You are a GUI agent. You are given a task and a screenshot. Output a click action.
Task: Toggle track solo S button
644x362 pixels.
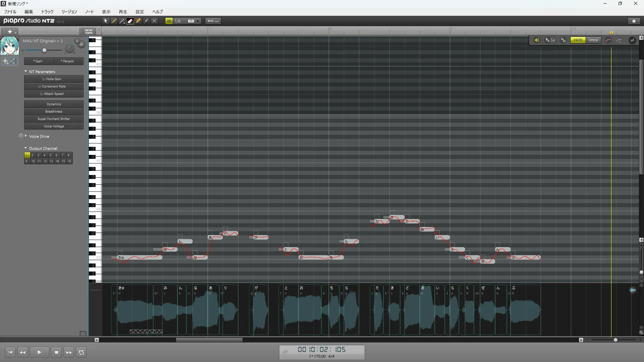77,41
